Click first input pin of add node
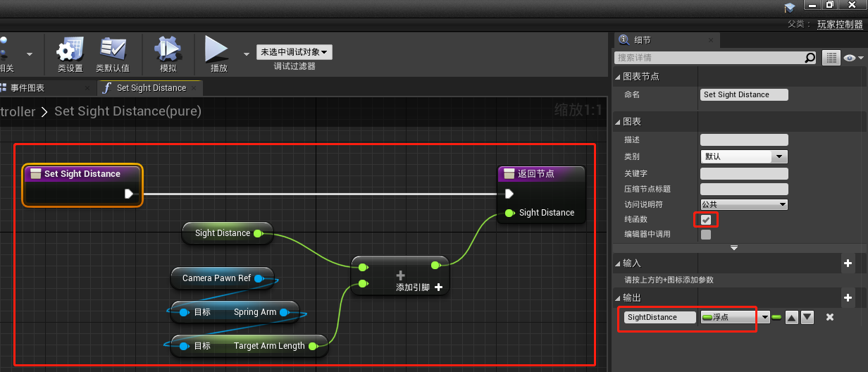 362,267
